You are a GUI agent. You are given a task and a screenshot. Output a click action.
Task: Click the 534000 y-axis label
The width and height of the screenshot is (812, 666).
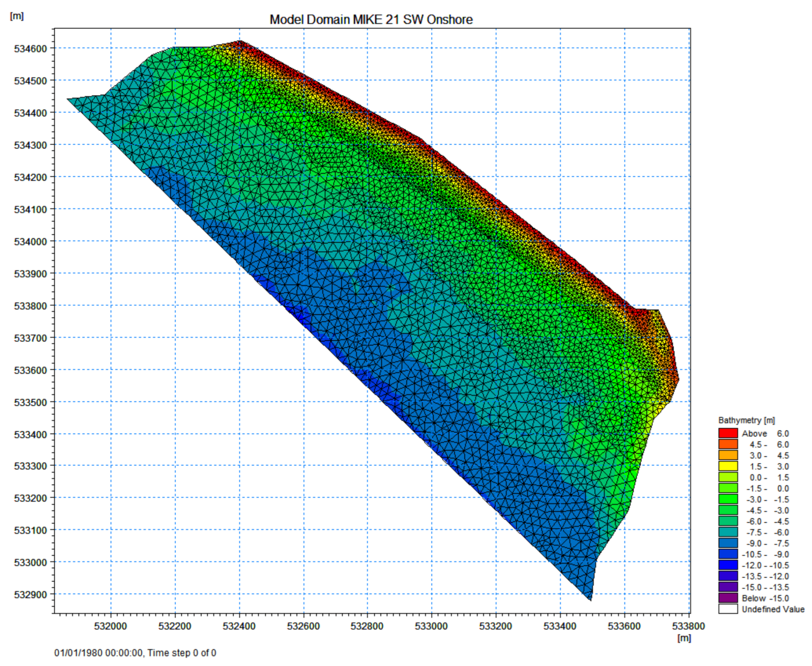point(30,242)
